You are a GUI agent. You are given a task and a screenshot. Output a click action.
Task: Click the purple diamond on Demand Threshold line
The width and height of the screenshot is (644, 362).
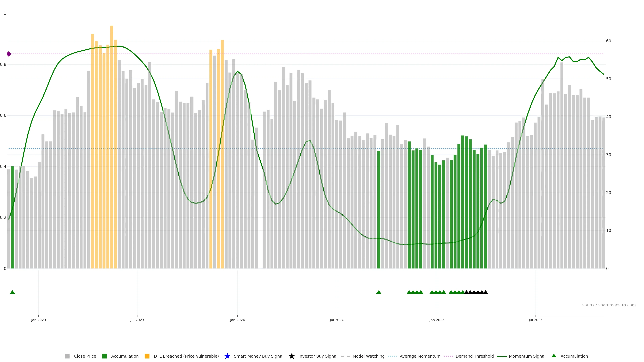[x=9, y=54]
